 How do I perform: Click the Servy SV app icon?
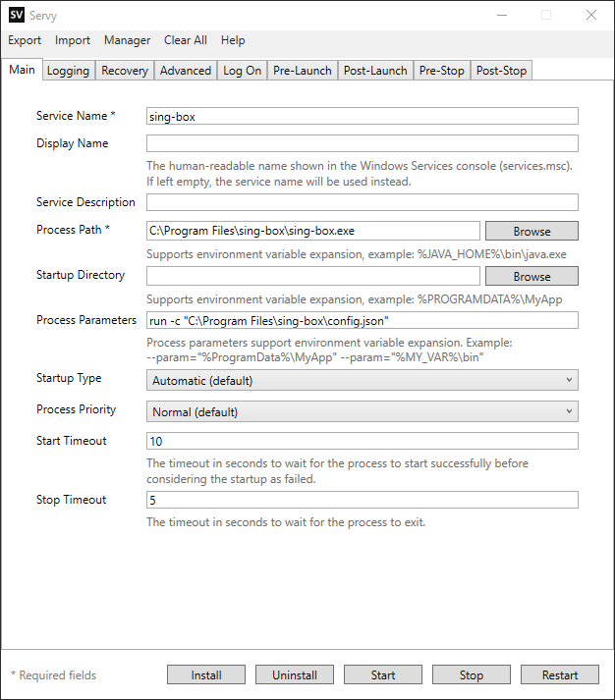click(17, 15)
